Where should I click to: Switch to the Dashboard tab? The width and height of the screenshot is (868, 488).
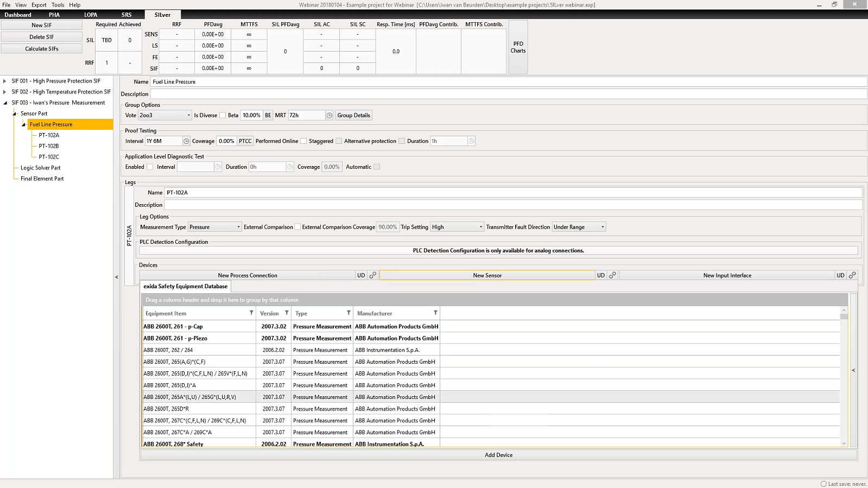(x=18, y=15)
